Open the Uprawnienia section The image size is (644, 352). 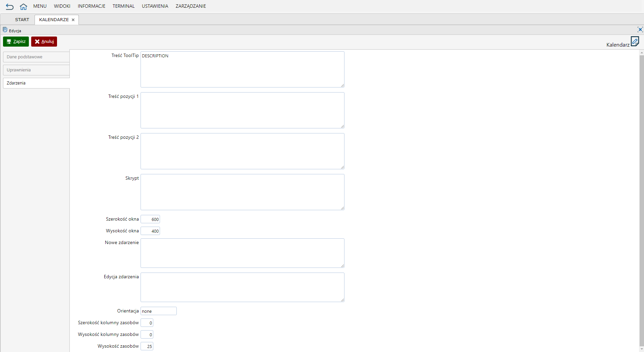point(36,70)
